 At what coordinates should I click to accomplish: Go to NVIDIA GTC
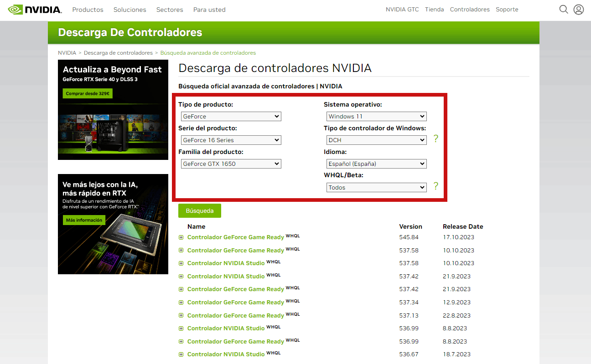click(402, 10)
